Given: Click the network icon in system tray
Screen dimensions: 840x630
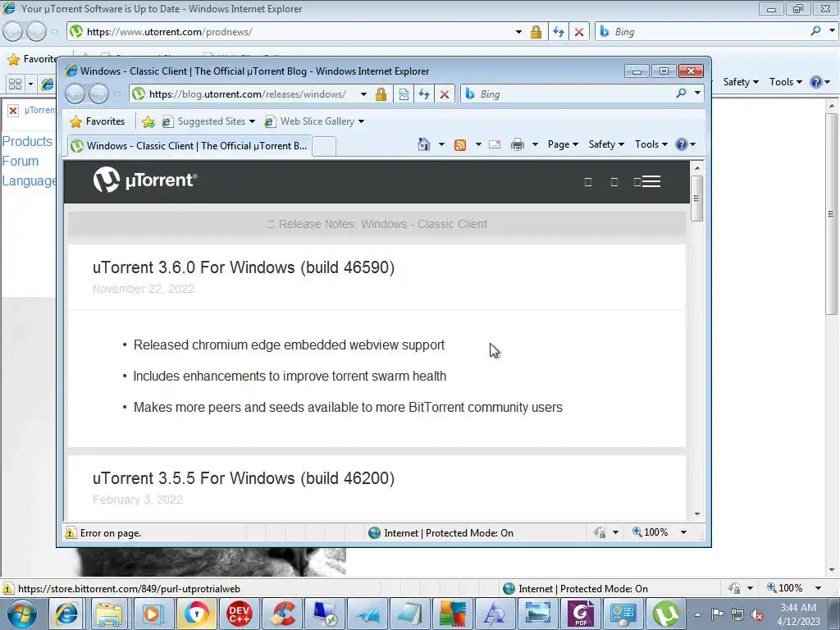Looking at the screenshot, I should [x=737, y=614].
